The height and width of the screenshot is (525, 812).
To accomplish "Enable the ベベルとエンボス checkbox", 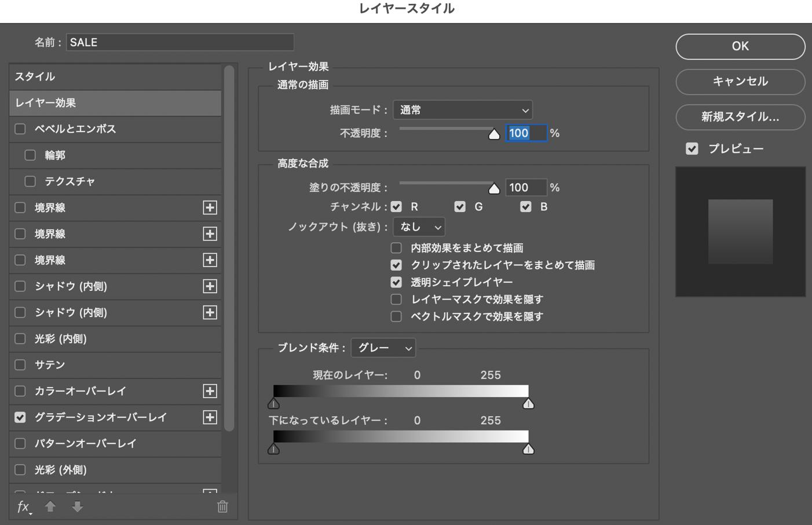I will coord(20,129).
